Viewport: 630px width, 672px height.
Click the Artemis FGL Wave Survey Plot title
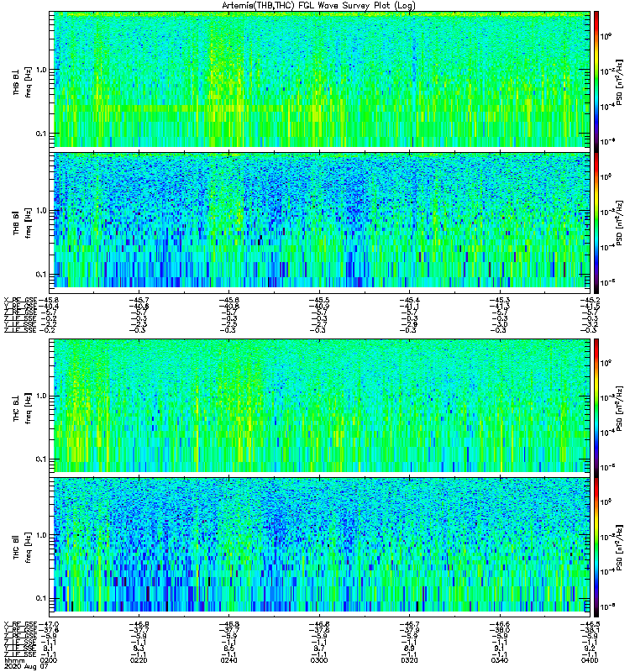click(x=318, y=6)
